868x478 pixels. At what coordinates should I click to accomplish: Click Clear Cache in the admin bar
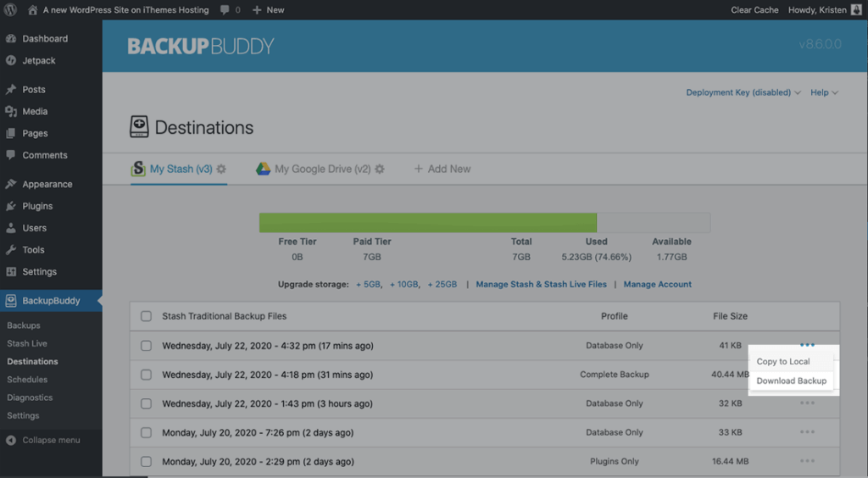754,10
